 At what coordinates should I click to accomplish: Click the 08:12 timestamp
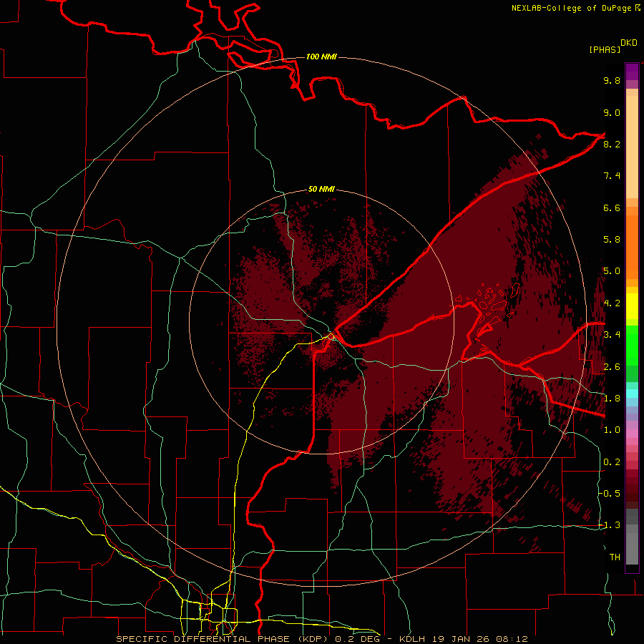pos(512,639)
